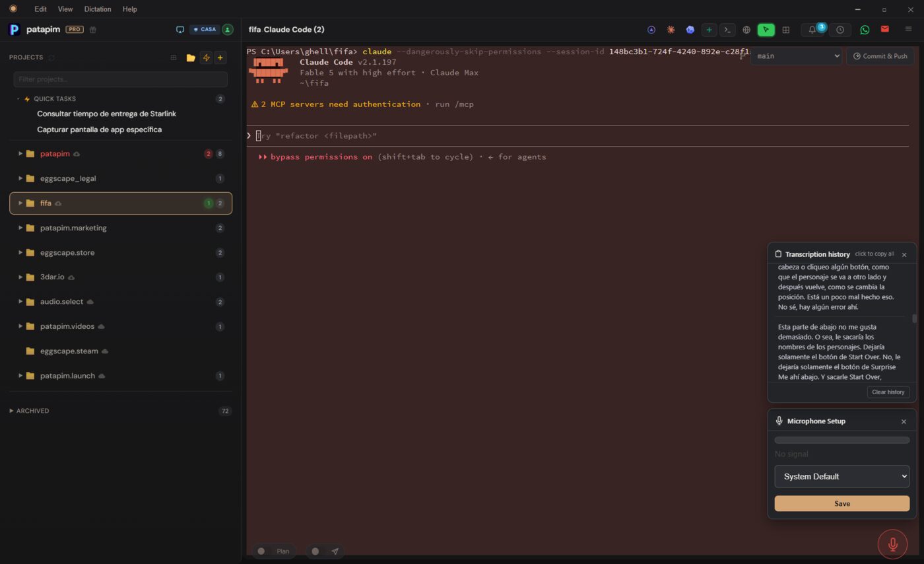Image resolution: width=924 pixels, height=564 pixels.
Task: Toggle the Plan mode switch
Action: click(273, 551)
